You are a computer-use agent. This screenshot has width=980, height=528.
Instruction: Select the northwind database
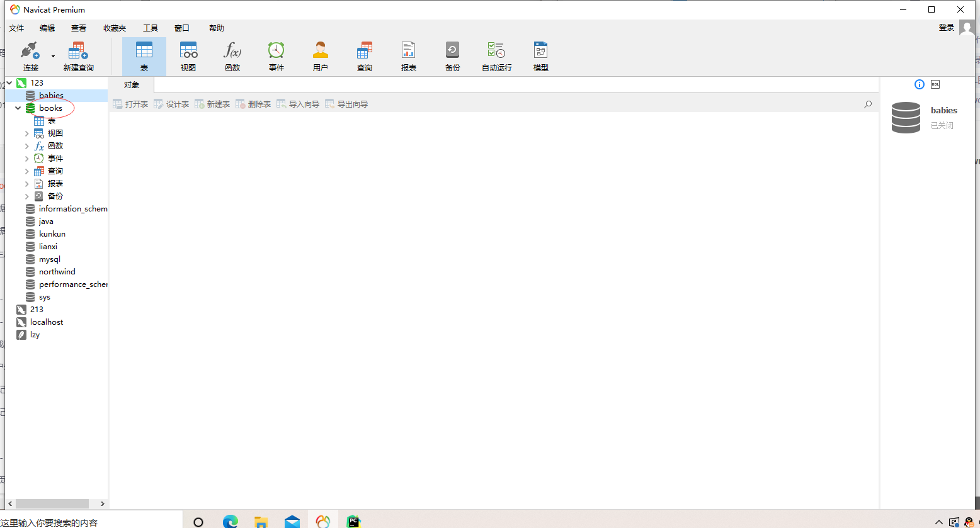(57, 272)
